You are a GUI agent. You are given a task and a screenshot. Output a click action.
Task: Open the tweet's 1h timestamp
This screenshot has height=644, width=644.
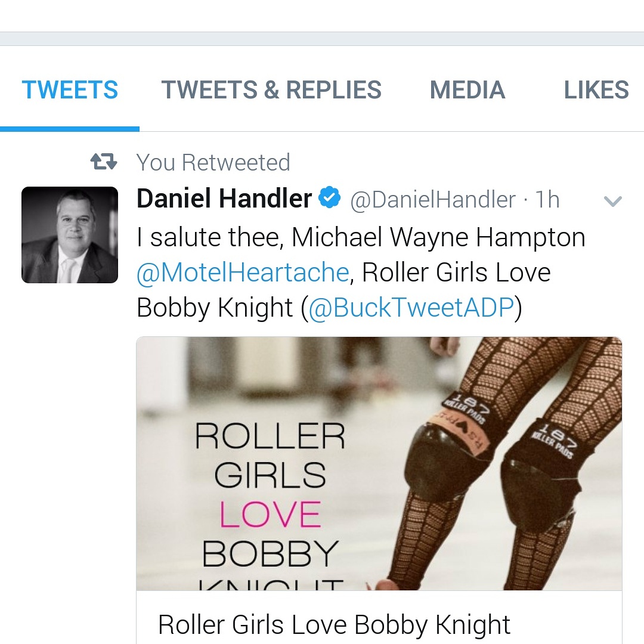(x=547, y=200)
